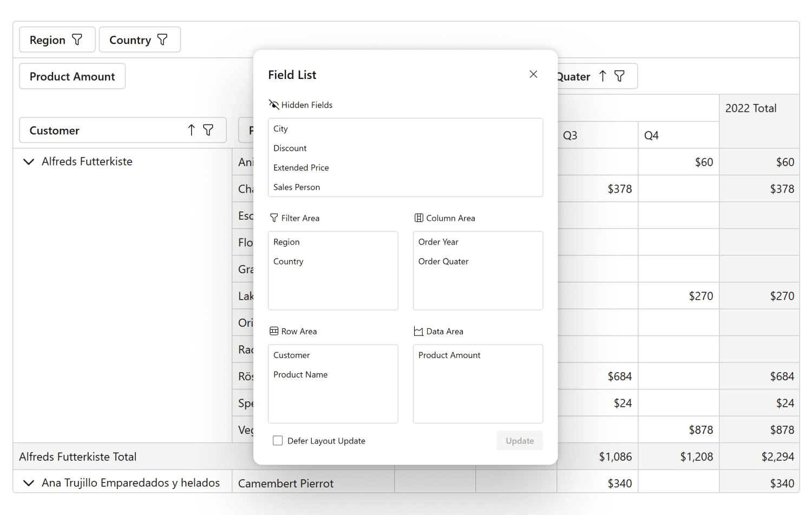Image resolution: width=812 pixels, height=515 pixels.
Task: Click the Hidden Fields section heading
Action: [301, 105]
